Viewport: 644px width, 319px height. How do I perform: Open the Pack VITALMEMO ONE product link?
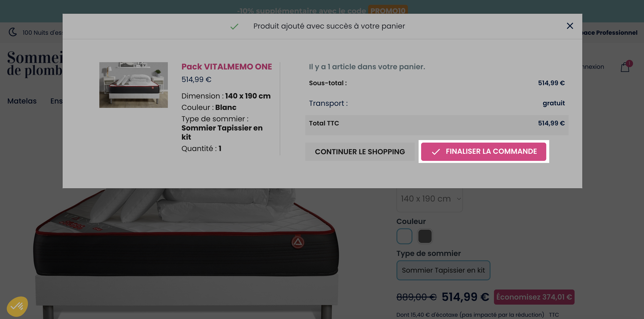[227, 66]
